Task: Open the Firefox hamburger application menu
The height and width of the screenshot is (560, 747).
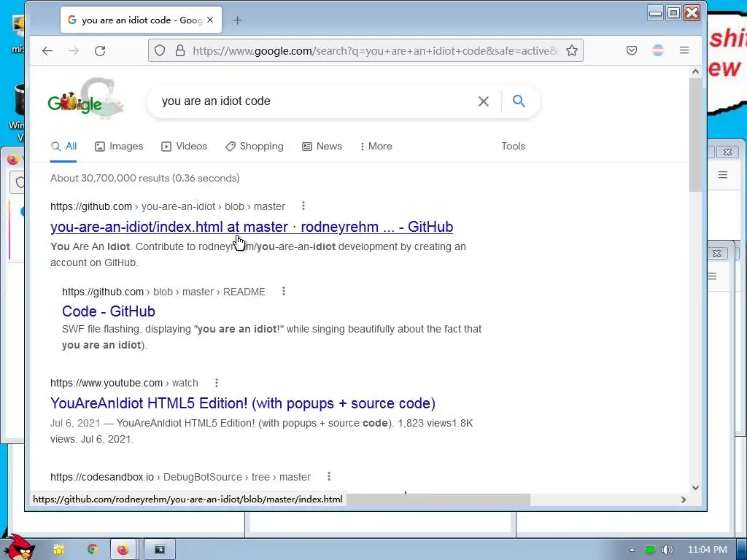Action: coord(684,50)
